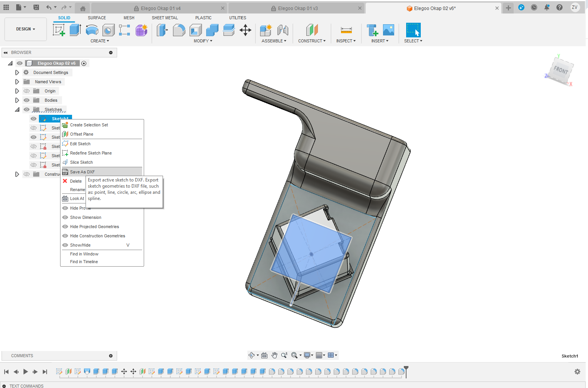Screen dimensions: 588x388
Task: Click the Fillet tool in Modify
Action: [179, 30]
